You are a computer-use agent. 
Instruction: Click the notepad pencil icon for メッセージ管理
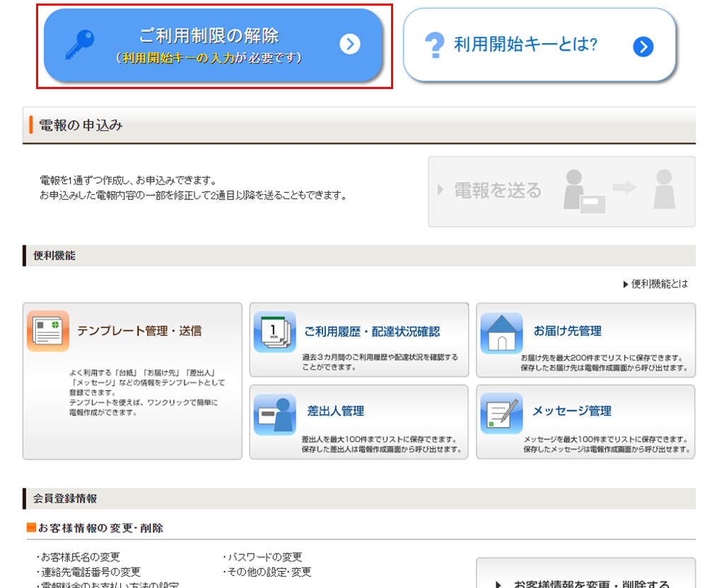coord(501,413)
